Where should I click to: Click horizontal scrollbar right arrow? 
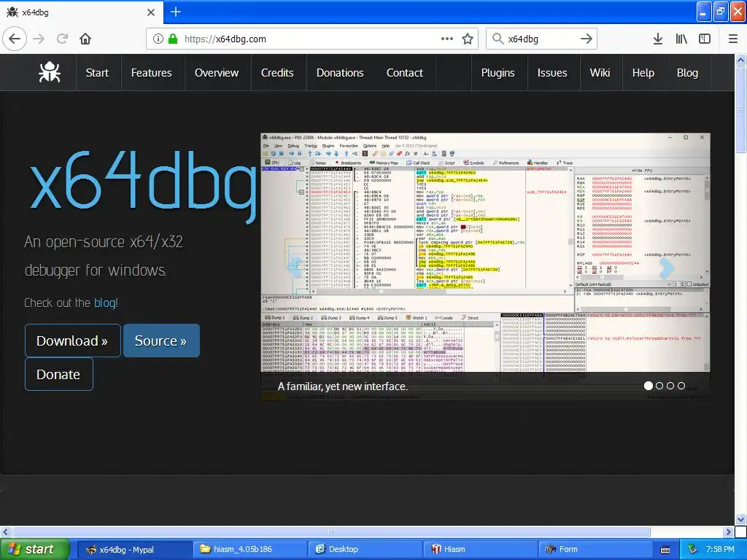click(x=729, y=532)
